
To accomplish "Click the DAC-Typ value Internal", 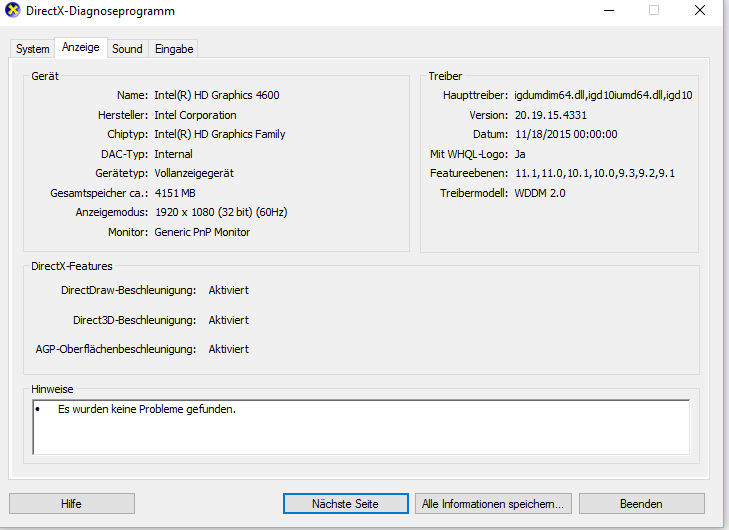I will (x=173, y=154).
